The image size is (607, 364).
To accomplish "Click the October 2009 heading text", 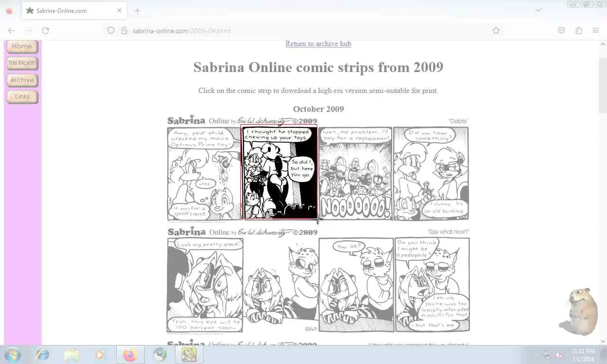I will (318, 109).
